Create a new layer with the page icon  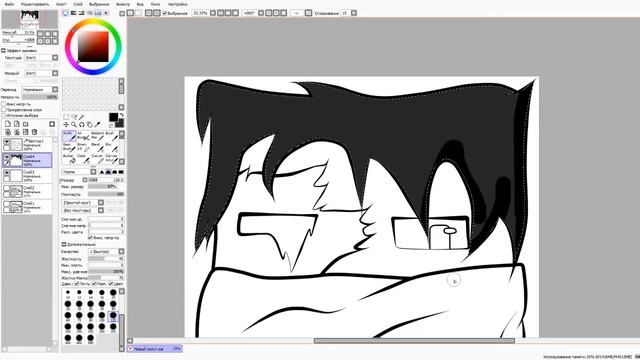(8, 124)
